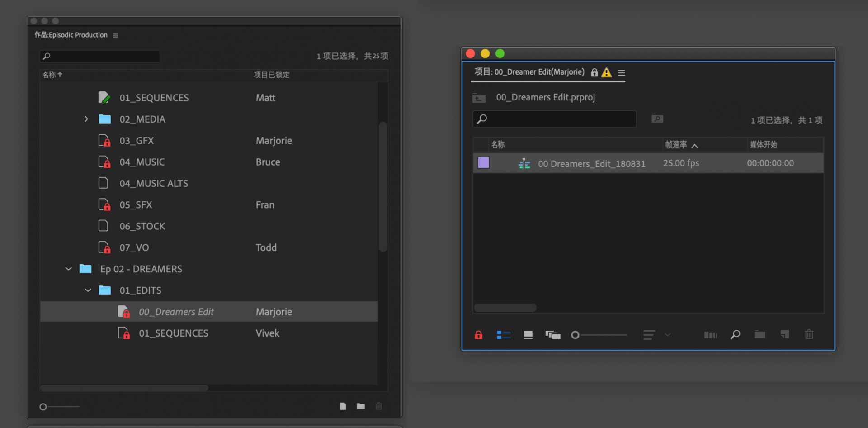The height and width of the screenshot is (428, 868).
Task: Click the trash Clear icon in project panel
Action: tap(809, 334)
